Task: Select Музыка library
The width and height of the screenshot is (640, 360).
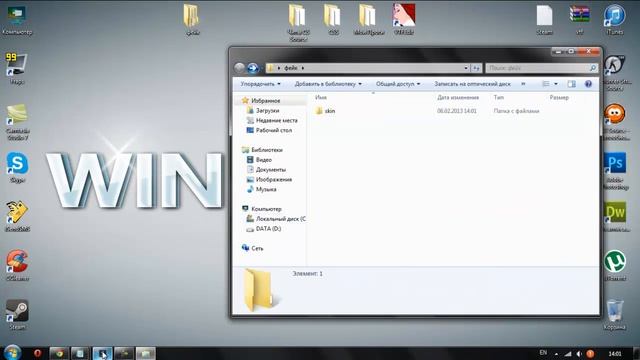Action: point(266,189)
